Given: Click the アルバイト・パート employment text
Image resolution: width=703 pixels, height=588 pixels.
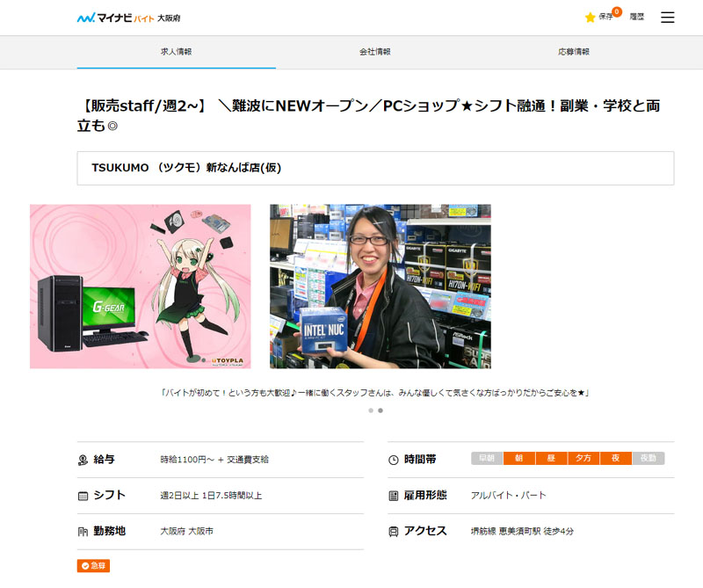Looking at the screenshot, I should click(x=509, y=496).
